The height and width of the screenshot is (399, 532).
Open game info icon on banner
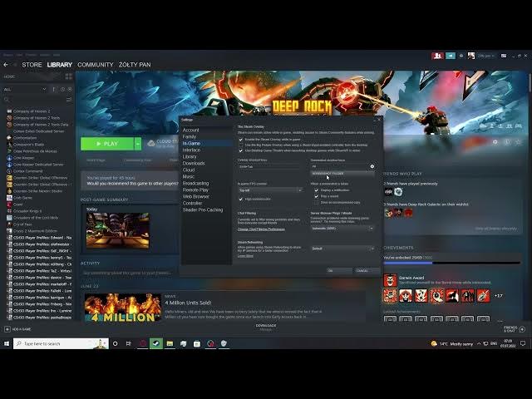point(507,142)
